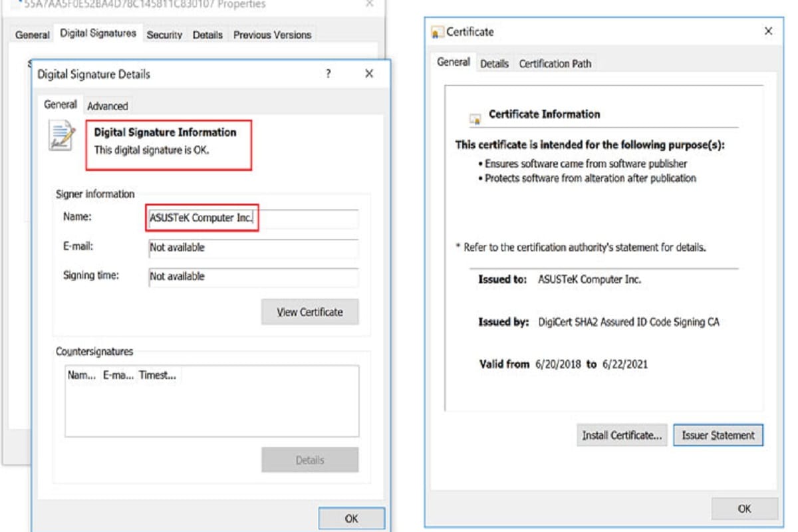Click the valid-from date 6/20/2018
798x532 pixels.
(558, 364)
